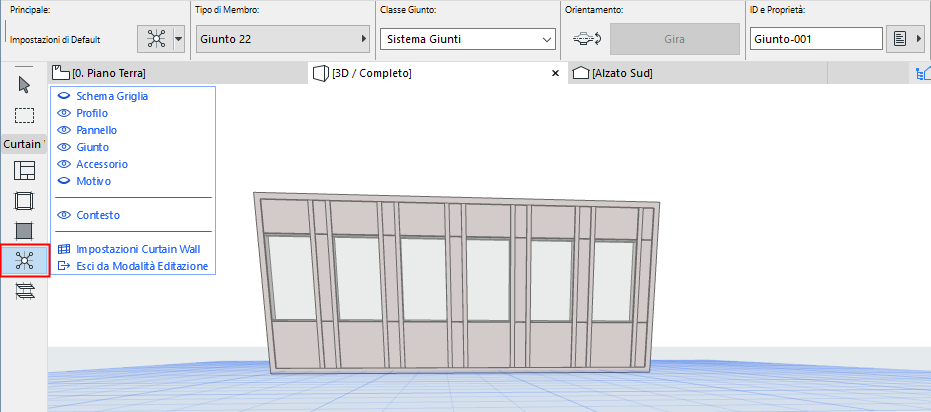The width and height of the screenshot is (931, 412).
Task: Select the Marquee tool
Action: click(24, 115)
